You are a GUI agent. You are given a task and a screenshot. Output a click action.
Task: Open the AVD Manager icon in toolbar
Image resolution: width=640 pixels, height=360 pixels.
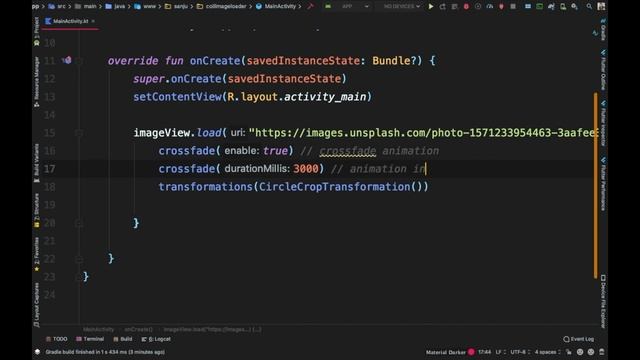click(563, 7)
